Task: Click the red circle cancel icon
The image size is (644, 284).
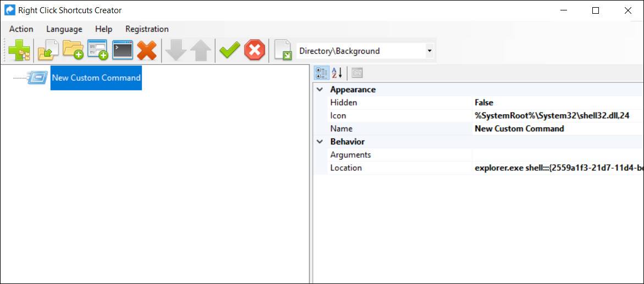Action: 255,51
